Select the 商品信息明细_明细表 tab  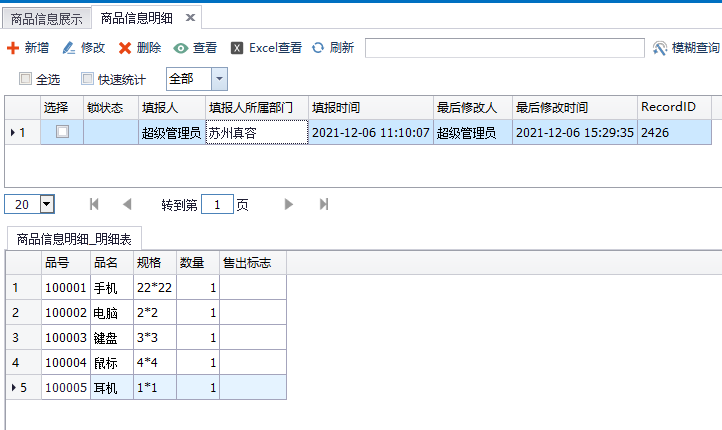tap(75, 238)
